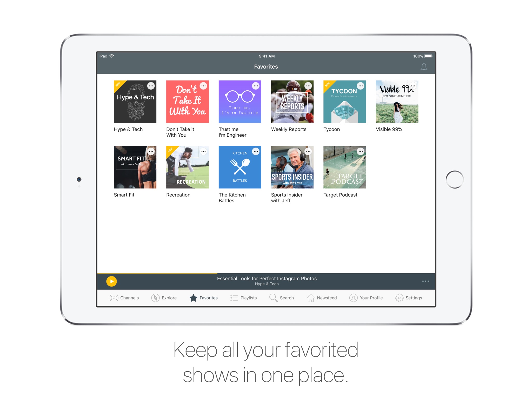This screenshot has height=399, width=532.
Task: Expand options for Smart Fit podcast
Action: tap(152, 152)
